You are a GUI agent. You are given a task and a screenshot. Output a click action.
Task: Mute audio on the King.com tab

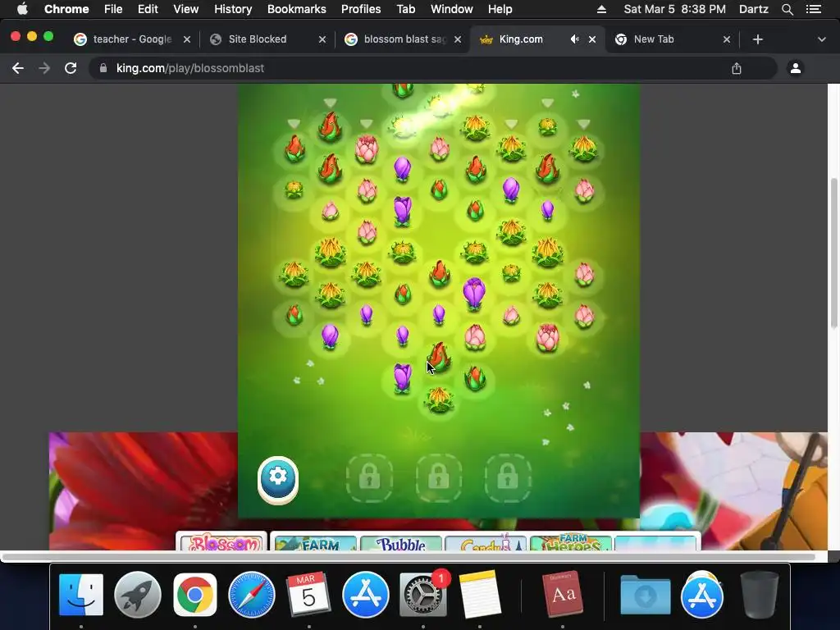574,39
